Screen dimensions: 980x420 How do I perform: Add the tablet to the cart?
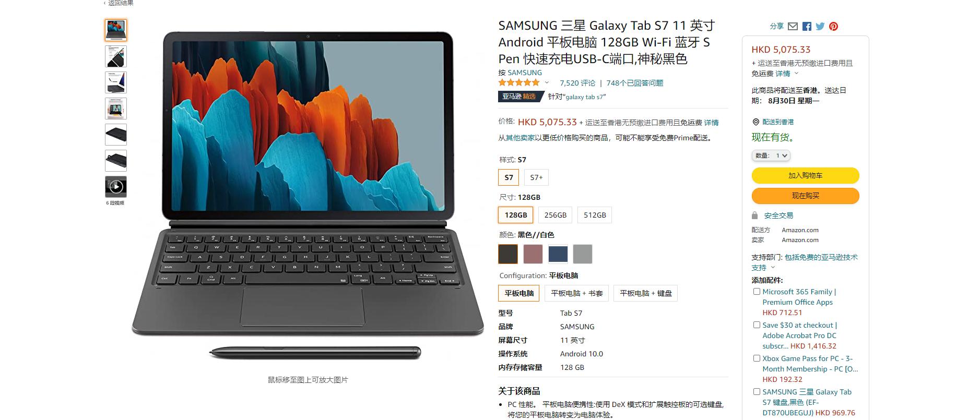(805, 175)
